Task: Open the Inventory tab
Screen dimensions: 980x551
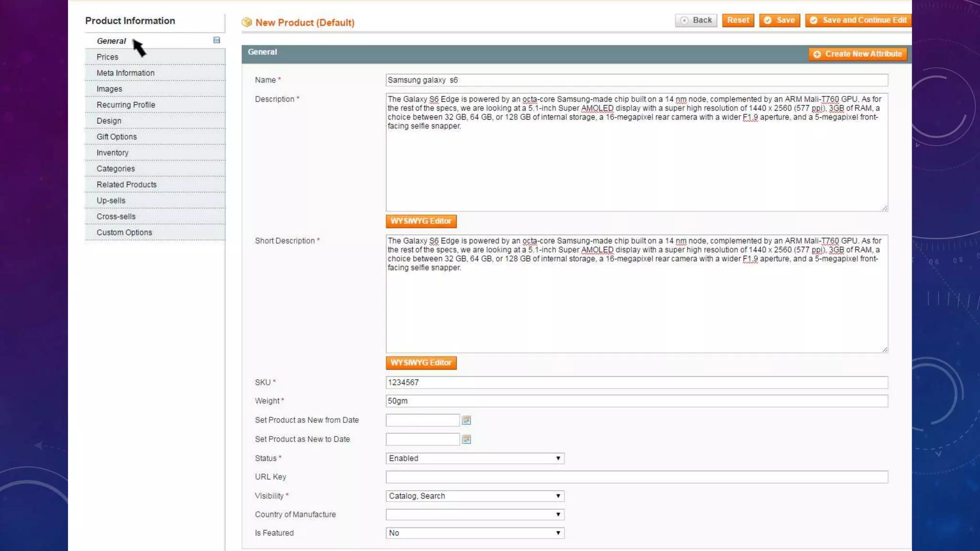Action: tap(112, 153)
